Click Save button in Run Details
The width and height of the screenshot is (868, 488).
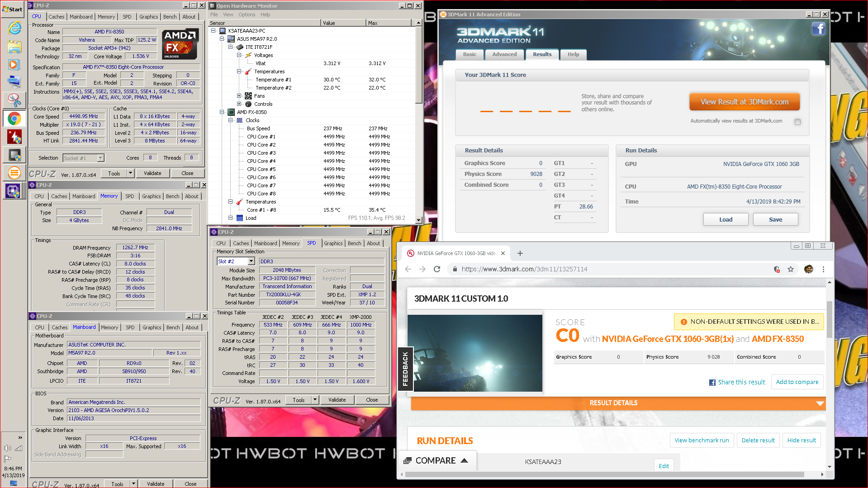[775, 220]
